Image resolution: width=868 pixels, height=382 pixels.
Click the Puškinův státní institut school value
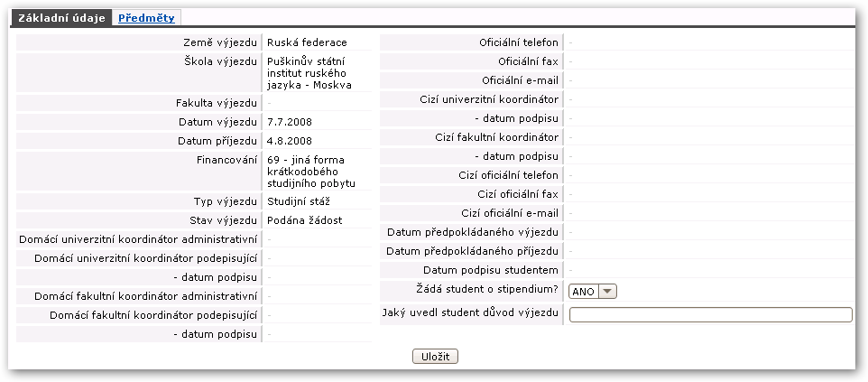click(309, 72)
